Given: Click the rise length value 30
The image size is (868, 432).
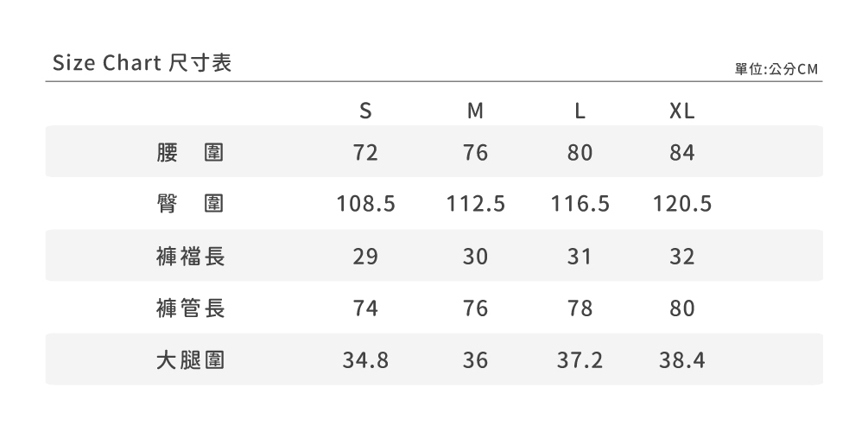Looking at the screenshot, I should click(x=475, y=257).
